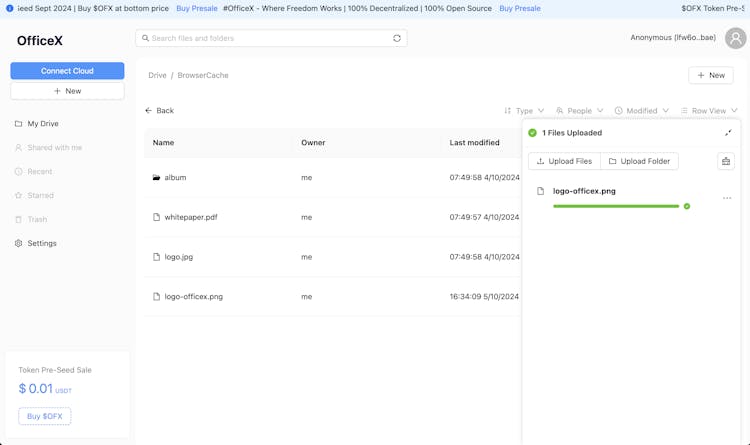Screen dimensions: 750x445
Task: Open the People filter dropdown
Action: 580,111
